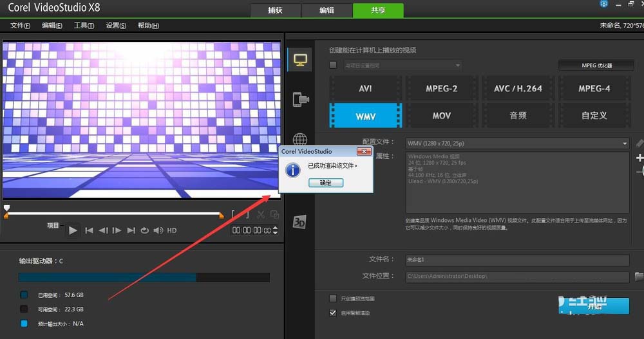Click the globe icon in the title bar
Screen dimensions: 644x339
(604, 4)
